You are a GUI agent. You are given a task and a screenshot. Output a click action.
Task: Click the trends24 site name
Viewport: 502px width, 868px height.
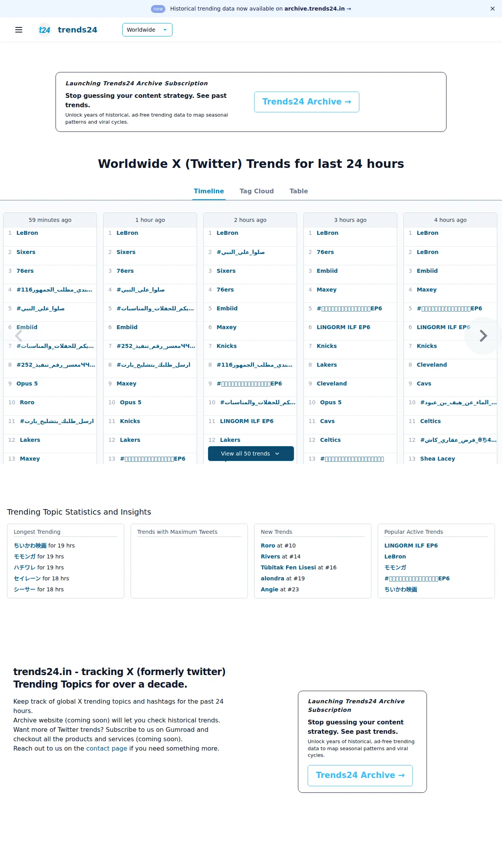coord(77,30)
